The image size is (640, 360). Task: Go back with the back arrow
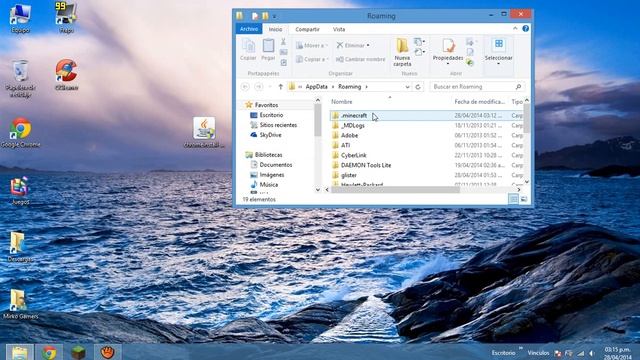[245, 87]
